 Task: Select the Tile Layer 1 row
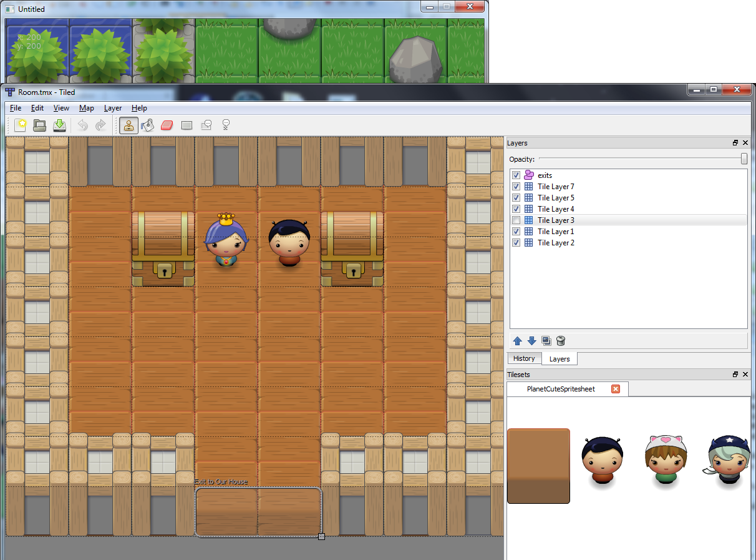click(629, 232)
